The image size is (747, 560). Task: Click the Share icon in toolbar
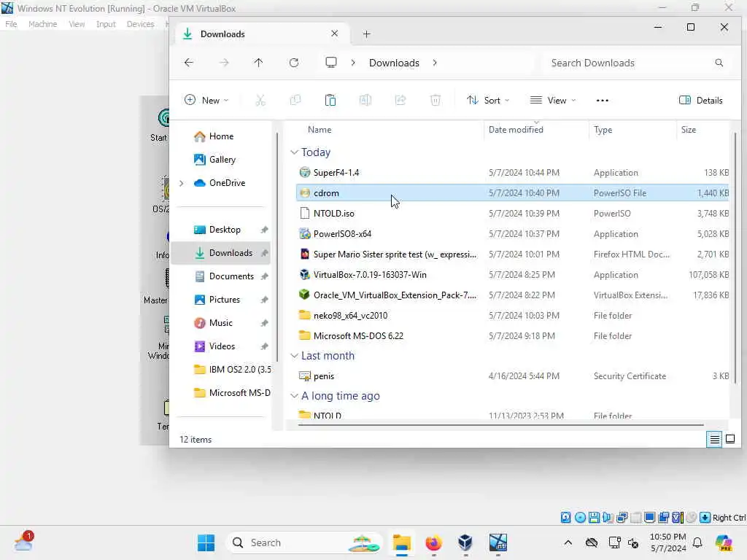click(x=400, y=100)
